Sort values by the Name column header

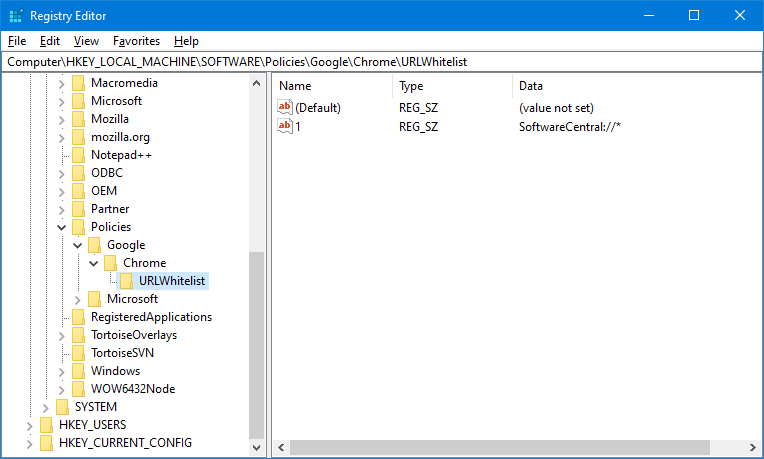[x=330, y=86]
